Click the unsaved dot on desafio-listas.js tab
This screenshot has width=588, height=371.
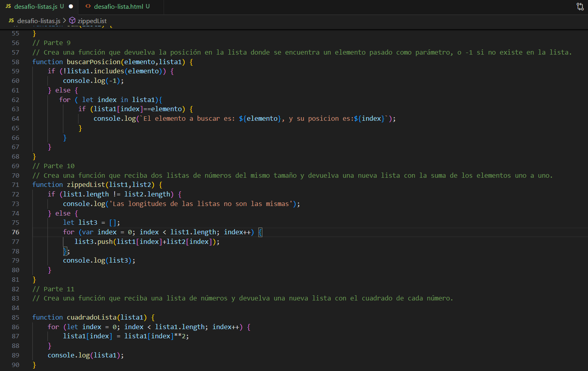[71, 6]
